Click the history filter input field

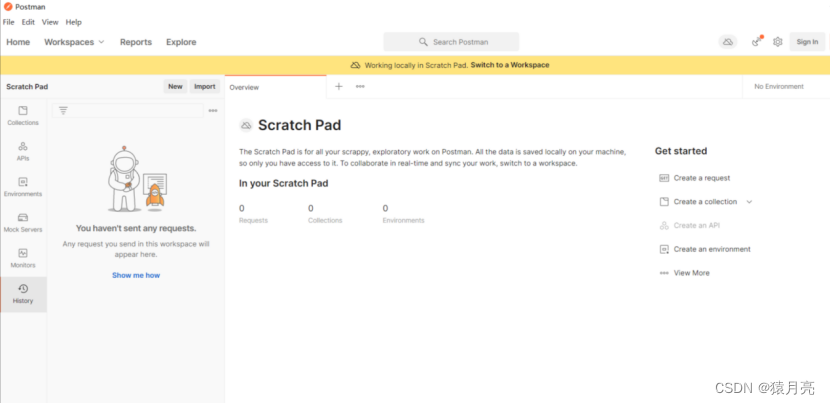point(128,111)
